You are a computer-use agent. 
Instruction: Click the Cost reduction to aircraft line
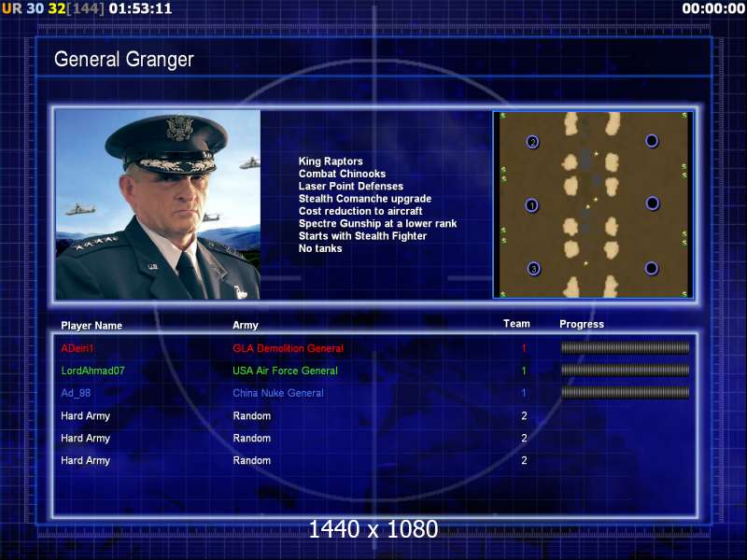360,211
